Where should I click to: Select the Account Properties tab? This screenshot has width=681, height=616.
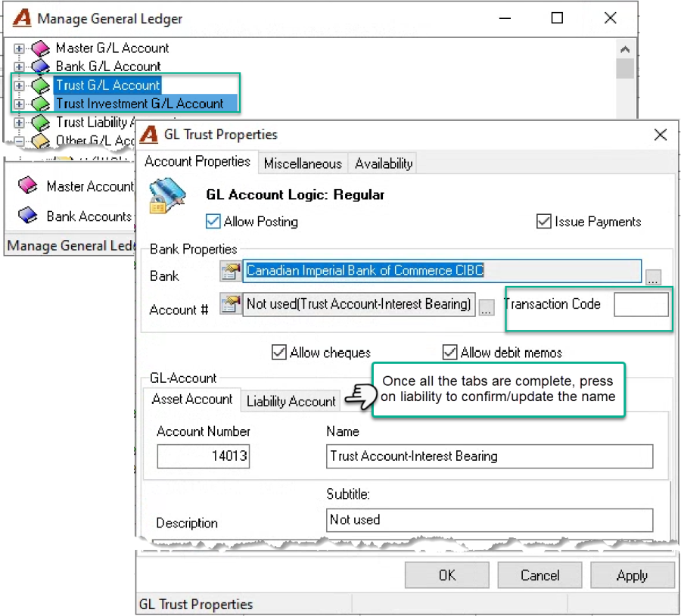tap(197, 162)
